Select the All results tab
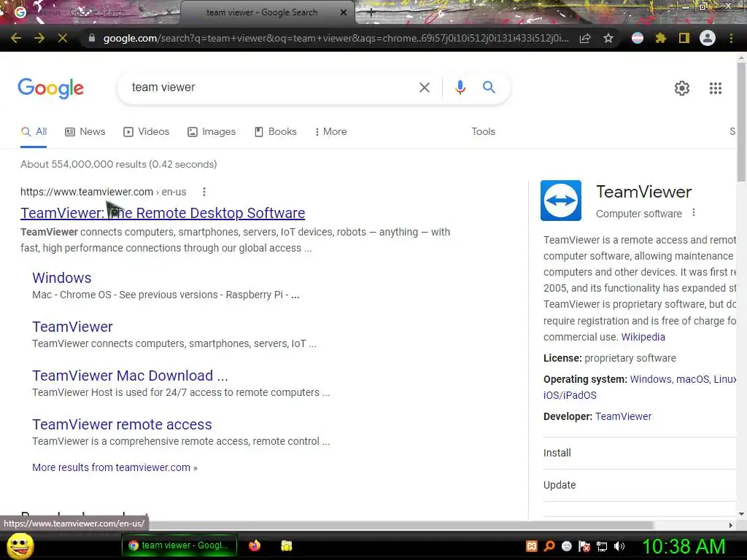The height and width of the screenshot is (560, 747). [x=34, y=132]
